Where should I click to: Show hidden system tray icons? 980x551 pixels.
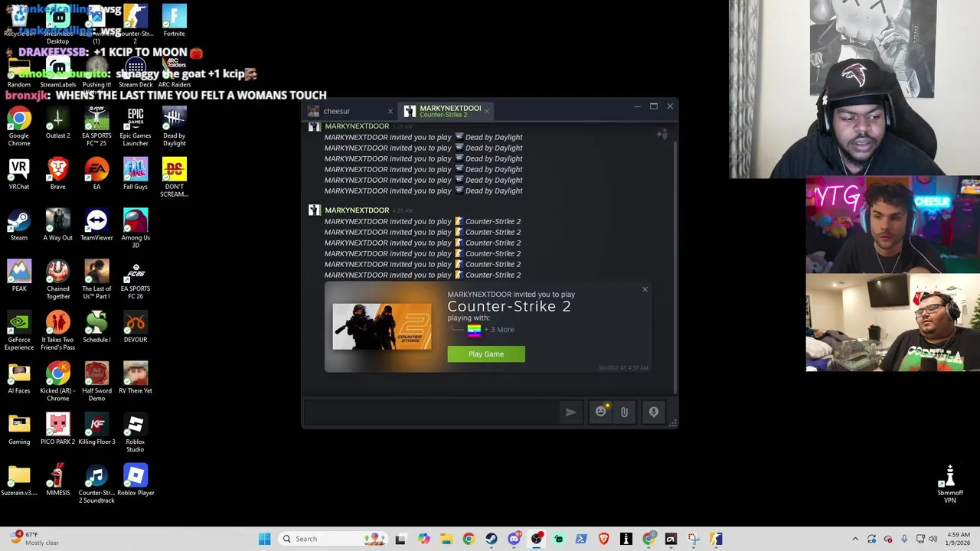coord(855,539)
